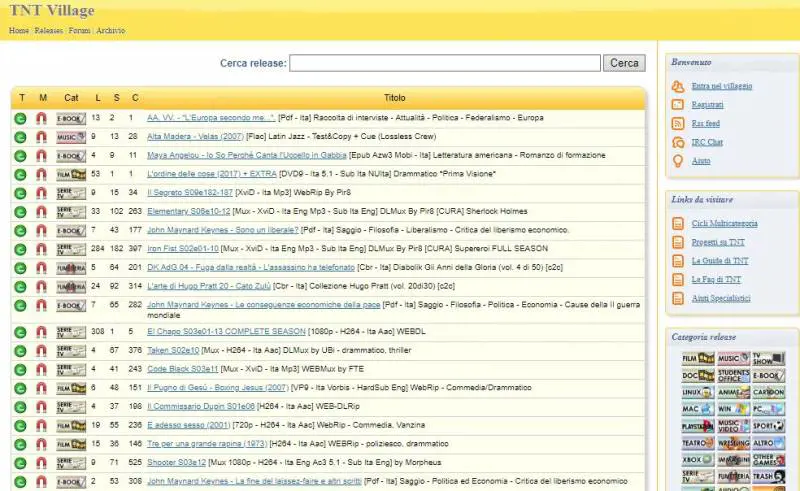The width and height of the screenshot is (800, 491).
Task: Open John Maynard Keynes - Sono un liberale? link
Action: [x=222, y=230]
